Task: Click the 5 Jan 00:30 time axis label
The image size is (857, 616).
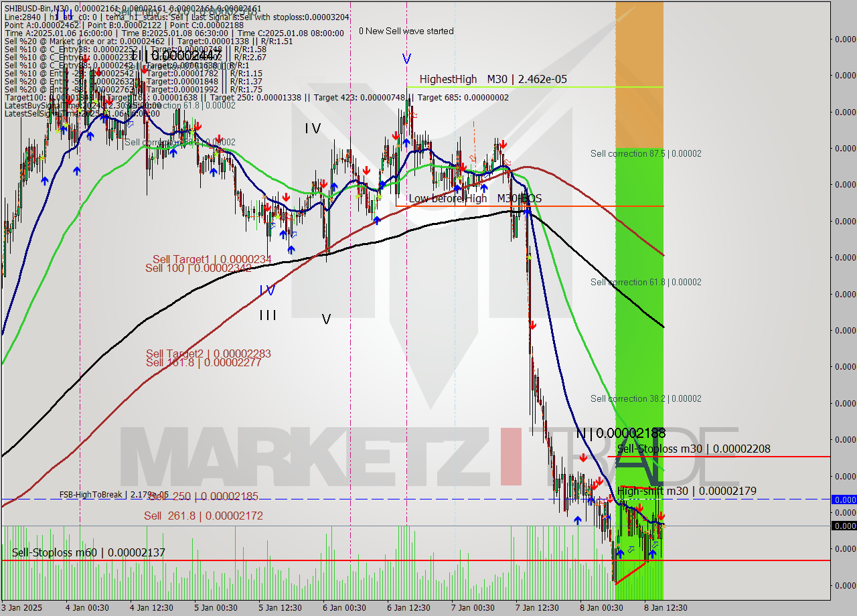Action: pos(216,608)
